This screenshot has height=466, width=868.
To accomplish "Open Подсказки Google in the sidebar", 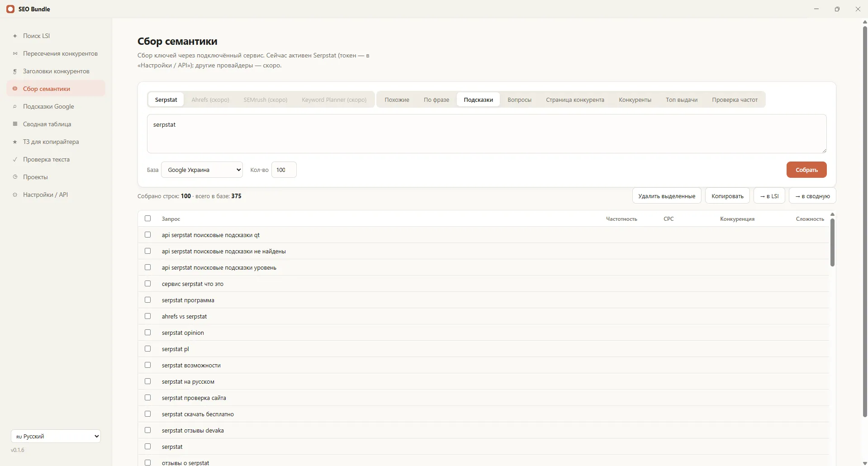I will click(56, 106).
